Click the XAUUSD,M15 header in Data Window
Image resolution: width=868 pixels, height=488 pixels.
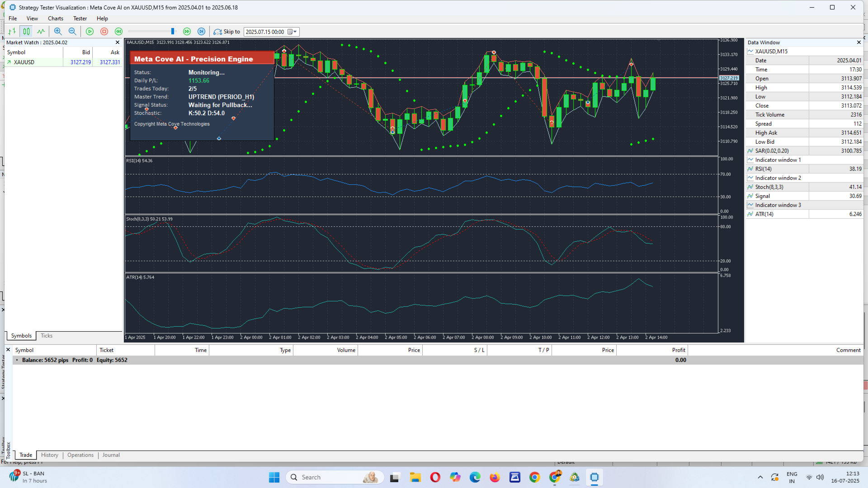tap(805, 52)
